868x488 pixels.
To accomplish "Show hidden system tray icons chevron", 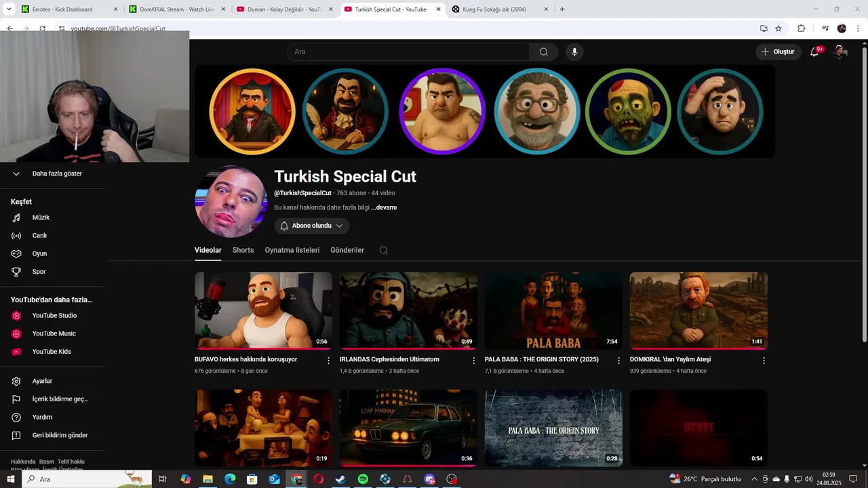I will 754,479.
